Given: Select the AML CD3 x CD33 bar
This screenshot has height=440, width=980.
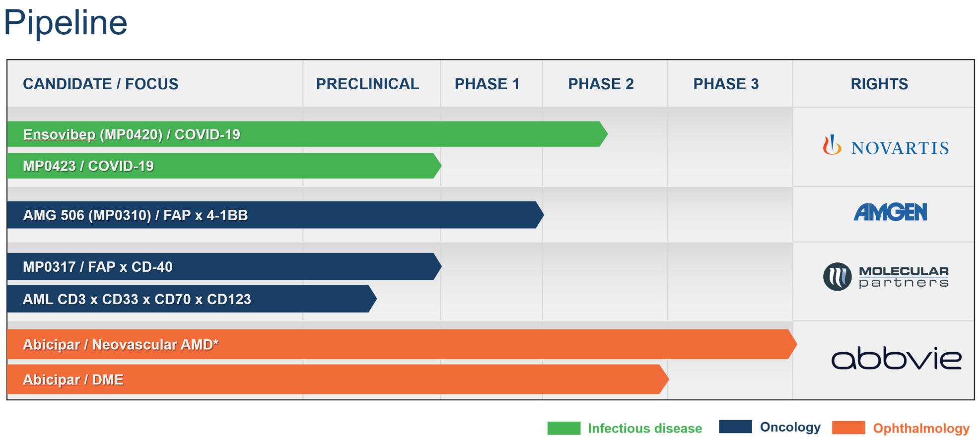Looking at the screenshot, I should point(191,299).
